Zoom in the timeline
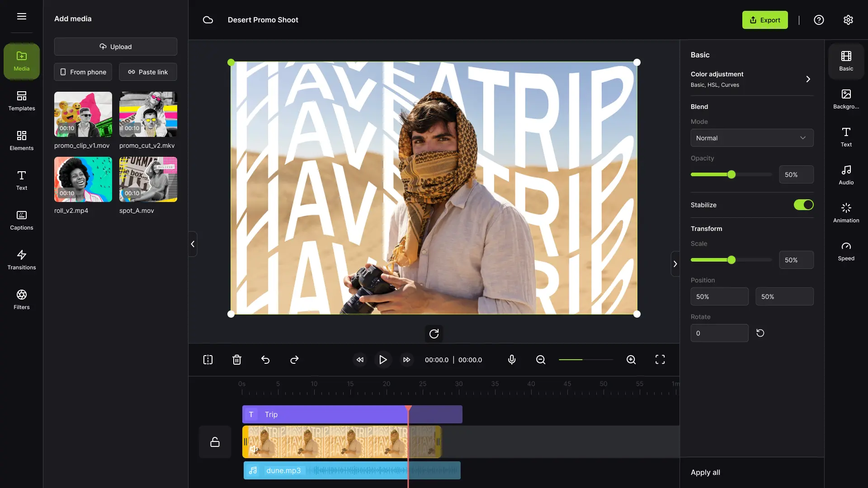The height and width of the screenshot is (488, 868). point(631,360)
